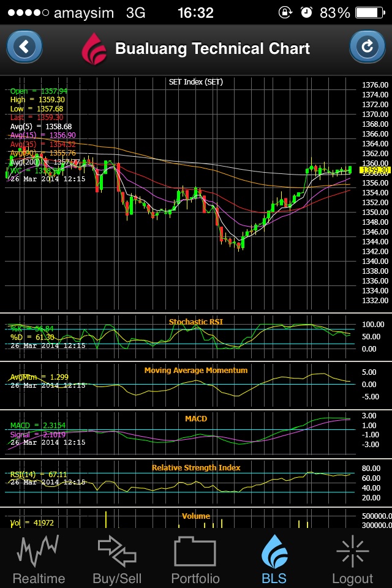
Task: Select the Volume panel title
Action: pos(196,516)
